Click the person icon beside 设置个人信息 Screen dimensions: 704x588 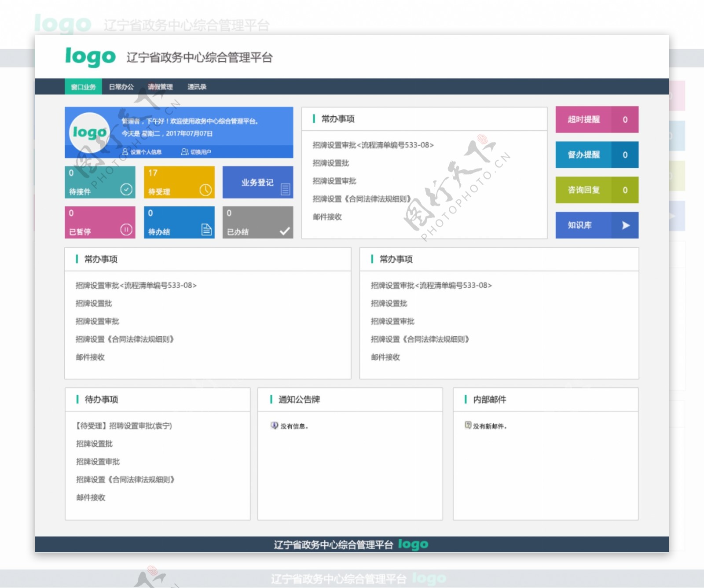(x=125, y=152)
